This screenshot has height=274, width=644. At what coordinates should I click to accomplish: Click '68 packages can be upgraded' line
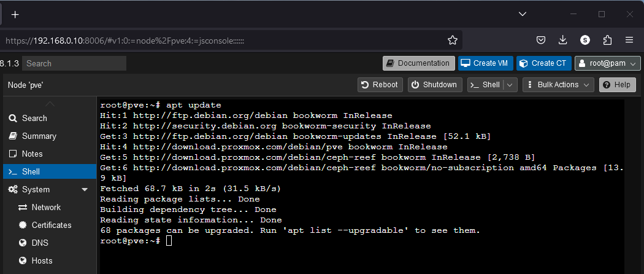pos(290,230)
